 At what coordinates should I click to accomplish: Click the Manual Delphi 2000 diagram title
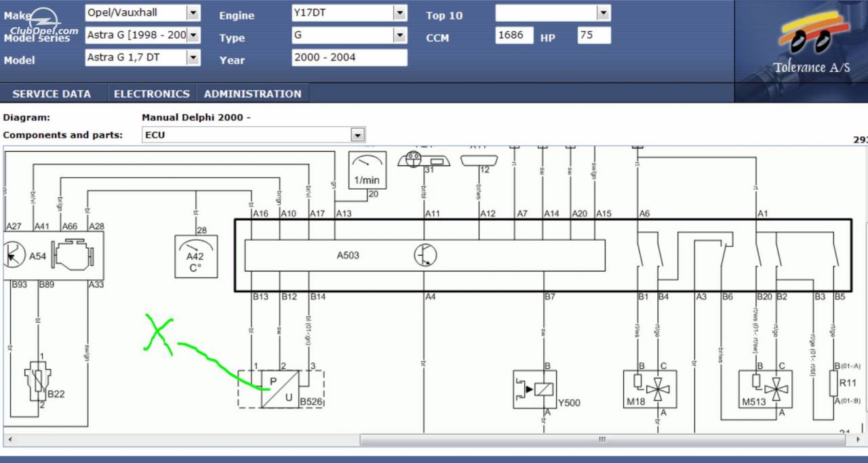click(x=196, y=117)
